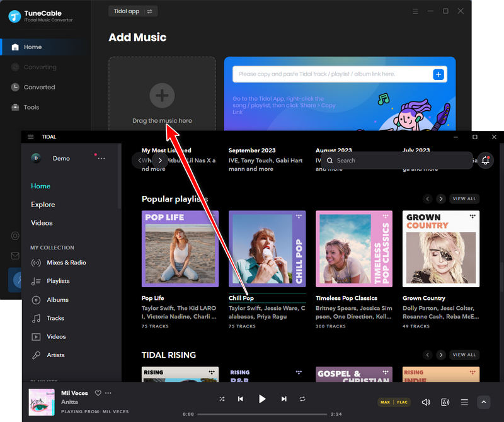Viewport: 504px width, 422px height.
Task: Show previous TIDAL RISING items
Action: [428, 355]
